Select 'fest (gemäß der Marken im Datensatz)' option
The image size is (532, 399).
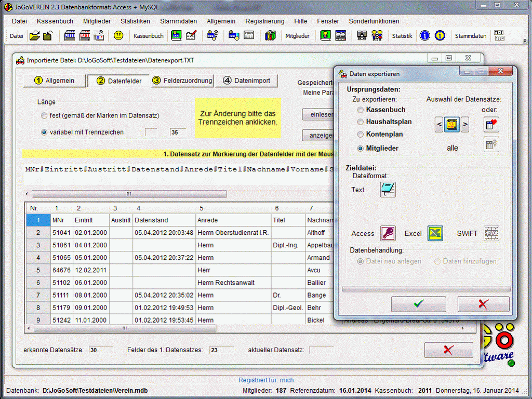[44, 116]
